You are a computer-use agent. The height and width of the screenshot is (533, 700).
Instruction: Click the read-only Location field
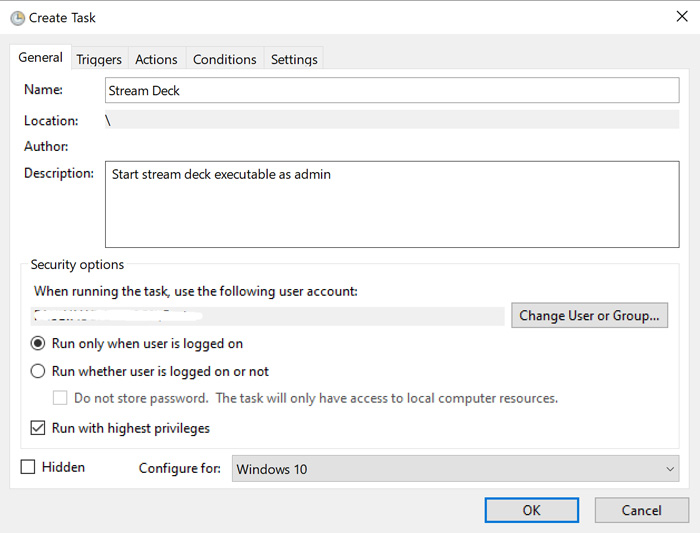click(391, 120)
